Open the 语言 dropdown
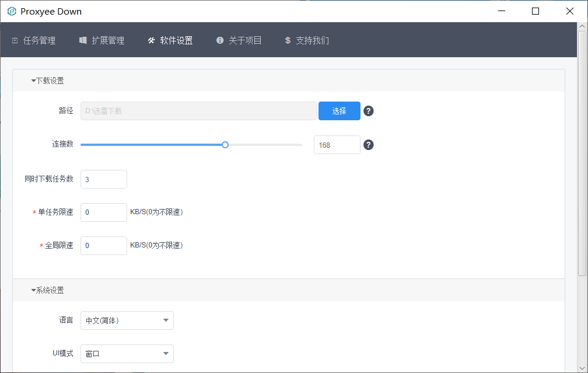588x373 pixels. click(x=127, y=320)
